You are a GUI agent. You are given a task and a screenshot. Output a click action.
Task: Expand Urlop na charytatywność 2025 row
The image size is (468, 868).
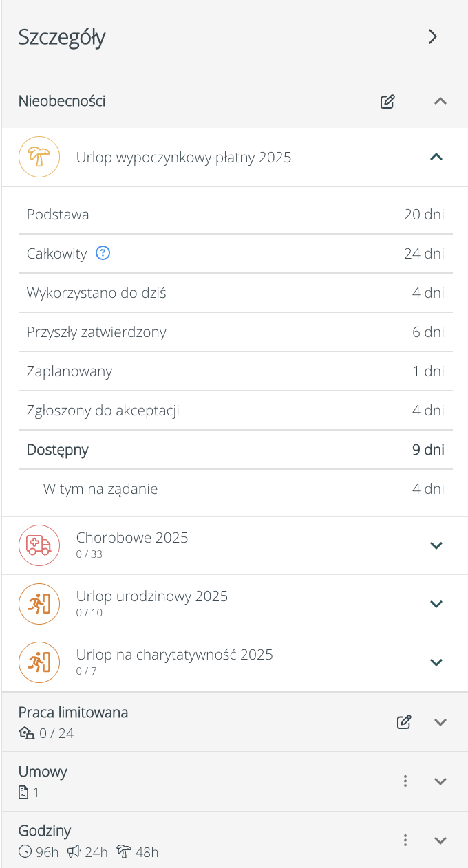436,662
